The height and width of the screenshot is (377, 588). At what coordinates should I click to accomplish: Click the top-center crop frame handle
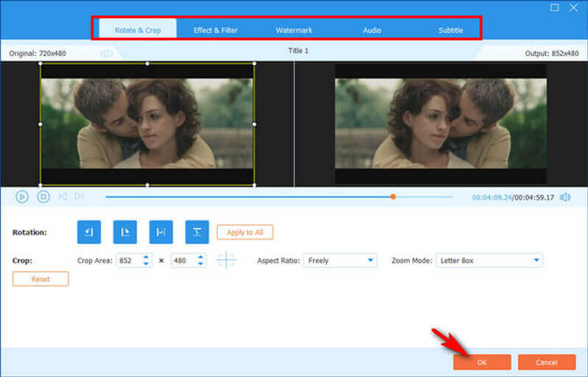point(147,64)
